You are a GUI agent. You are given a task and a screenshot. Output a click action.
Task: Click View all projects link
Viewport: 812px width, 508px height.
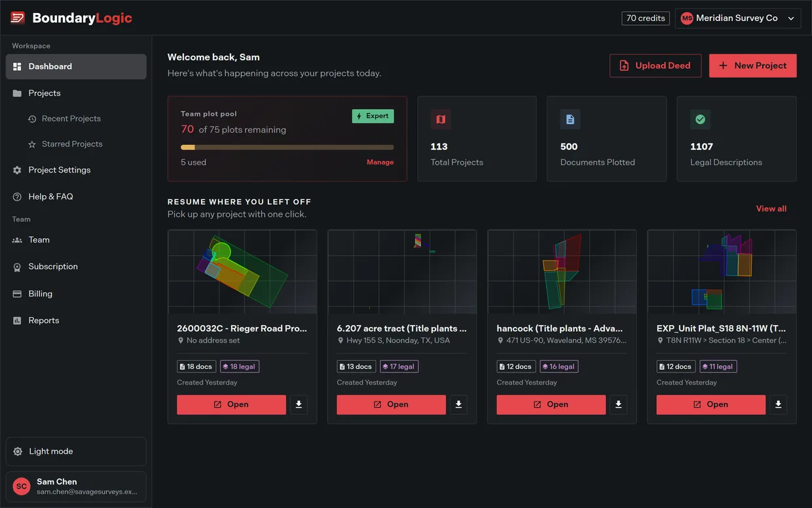771,208
